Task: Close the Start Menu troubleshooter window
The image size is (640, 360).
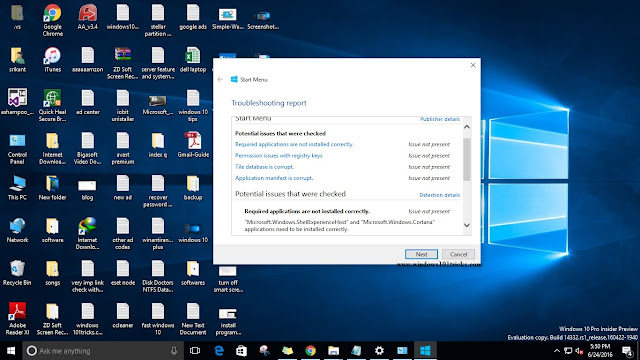Action: click(473, 65)
